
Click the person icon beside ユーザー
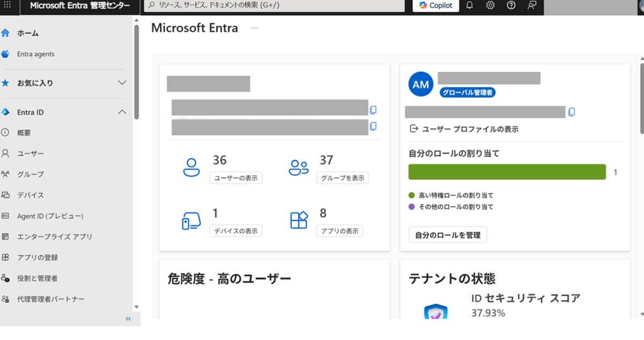(5, 153)
